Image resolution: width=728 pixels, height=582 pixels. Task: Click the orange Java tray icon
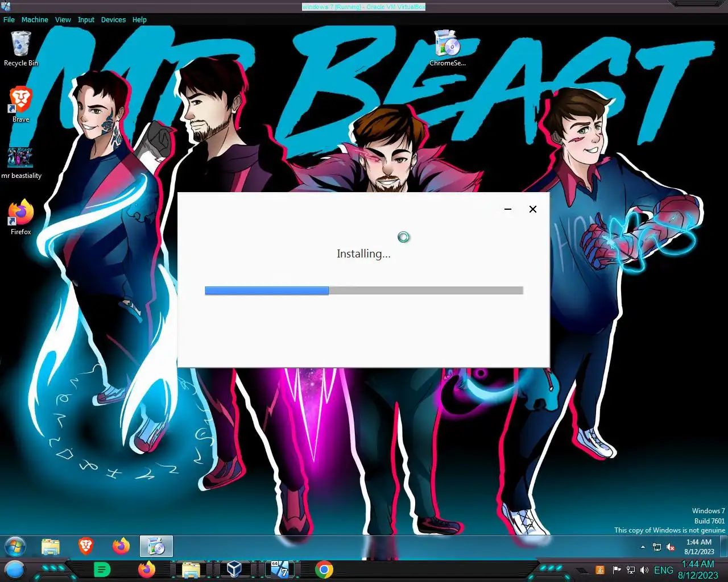tap(600, 570)
